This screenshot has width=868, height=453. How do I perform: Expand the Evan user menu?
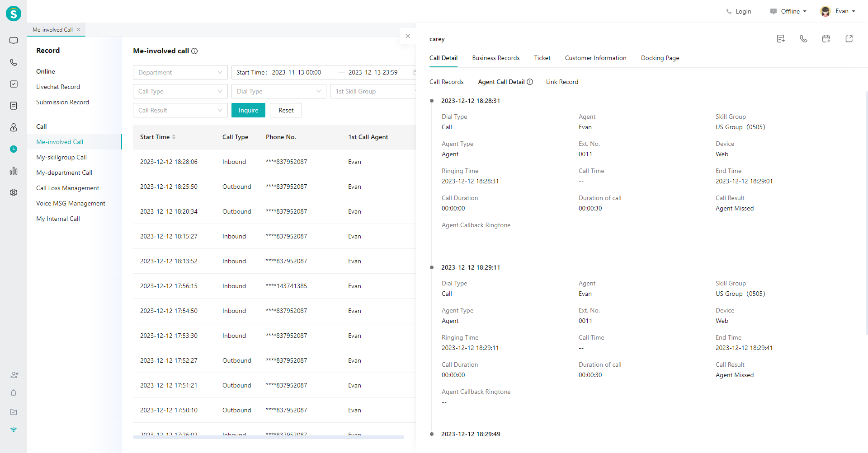[x=845, y=11]
